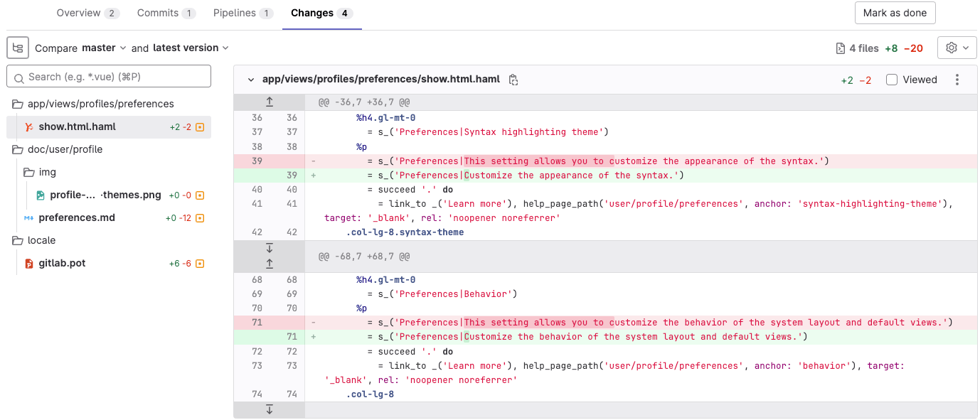Click the search magnifier in file search field
The width and height of the screenshot is (980, 420).
[x=18, y=76]
